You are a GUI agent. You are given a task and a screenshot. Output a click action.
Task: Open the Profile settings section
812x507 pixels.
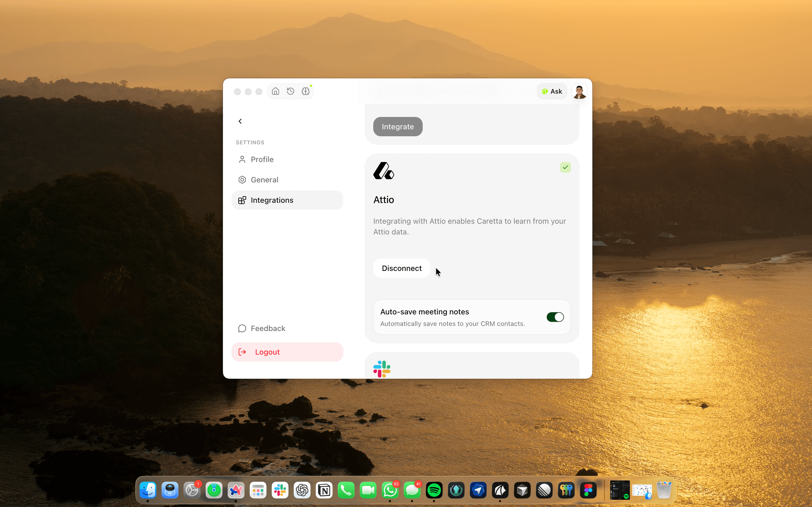tap(262, 159)
